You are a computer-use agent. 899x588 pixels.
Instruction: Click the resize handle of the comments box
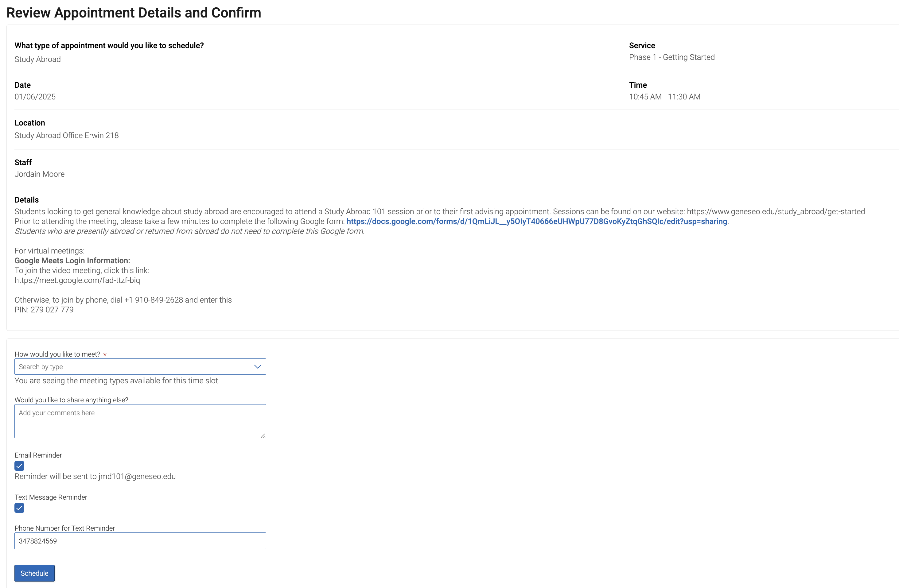pyautogui.click(x=263, y=435)
